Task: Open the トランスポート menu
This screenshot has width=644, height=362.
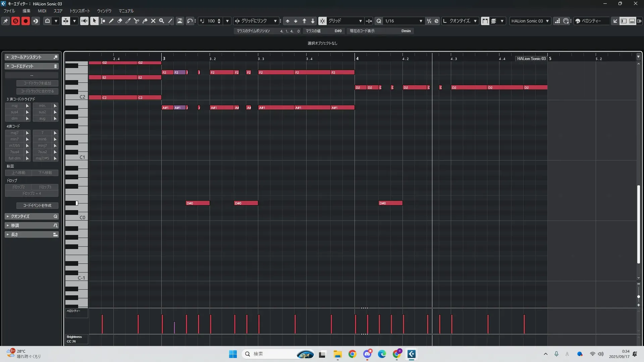Action: click(x=79, y=11)
